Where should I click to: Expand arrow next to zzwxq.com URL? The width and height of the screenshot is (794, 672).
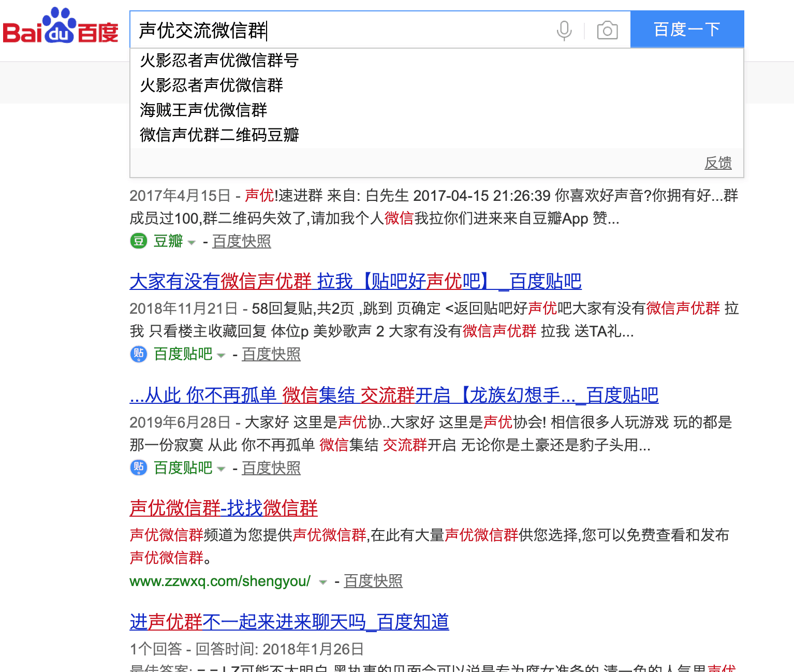coord(323,582)
